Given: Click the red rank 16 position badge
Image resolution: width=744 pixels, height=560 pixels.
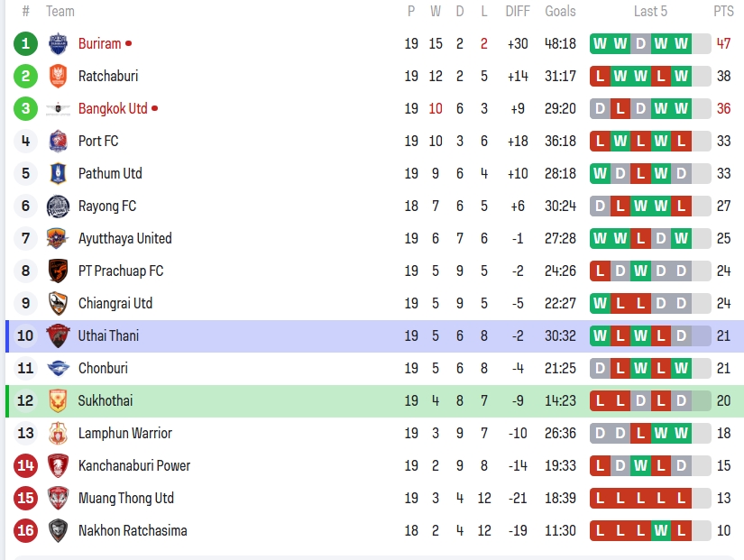Looking at the screenshot, I should point(25,530).
